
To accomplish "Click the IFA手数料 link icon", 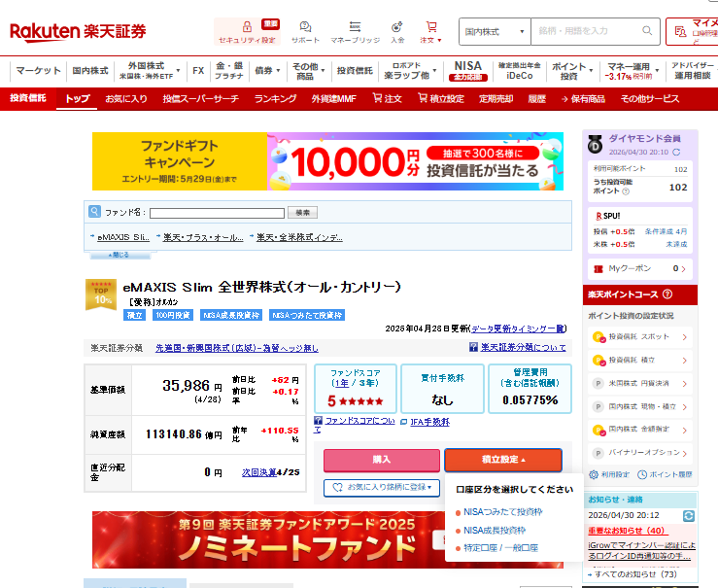I will tap(403, 422).
